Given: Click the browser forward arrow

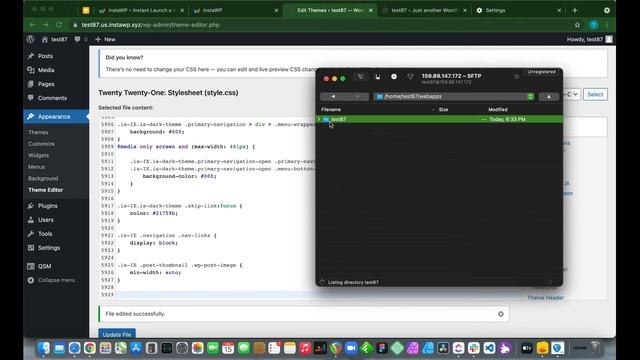Looking at the screenshot, I should (x=45, y=25).
